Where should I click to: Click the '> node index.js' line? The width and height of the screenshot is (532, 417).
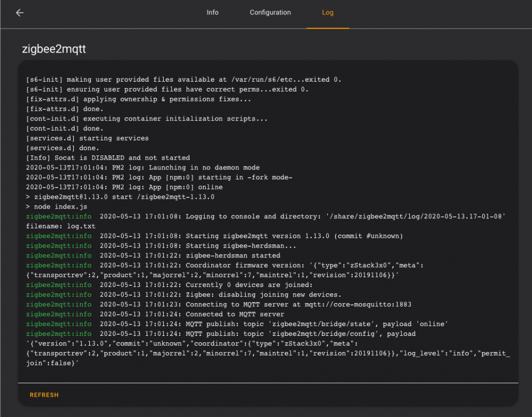click(57, 207)
